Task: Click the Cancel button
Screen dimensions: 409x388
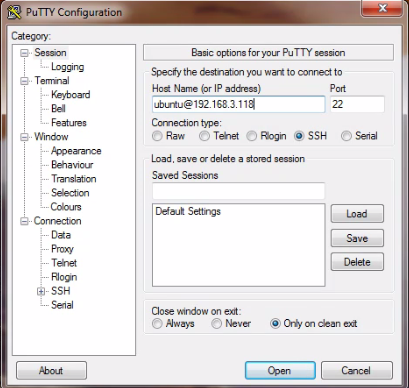Action: [x=357, y=370]
